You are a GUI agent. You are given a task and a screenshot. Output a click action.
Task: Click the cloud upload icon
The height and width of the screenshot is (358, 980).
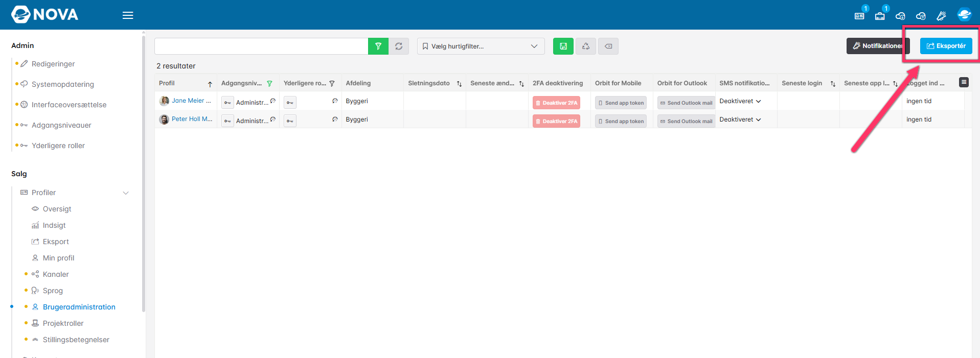(x=921, y=16)
